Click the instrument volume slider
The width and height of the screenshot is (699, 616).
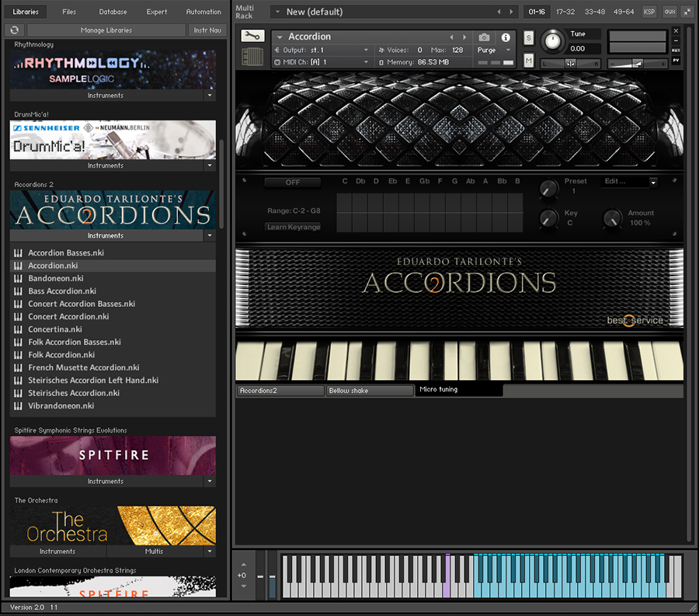(638, 64)
